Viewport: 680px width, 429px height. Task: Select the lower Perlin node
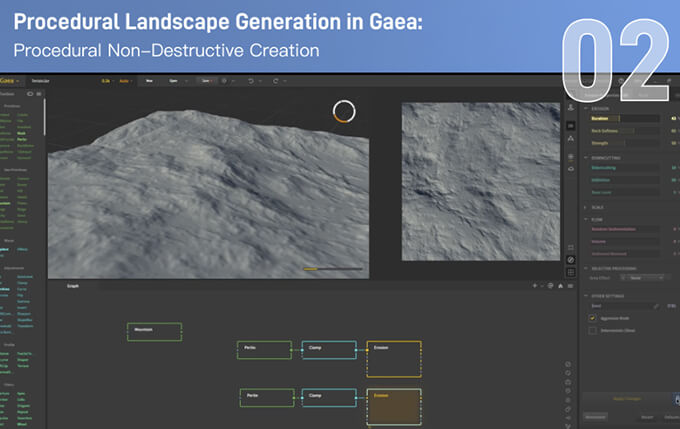click(x=267, y=398)
